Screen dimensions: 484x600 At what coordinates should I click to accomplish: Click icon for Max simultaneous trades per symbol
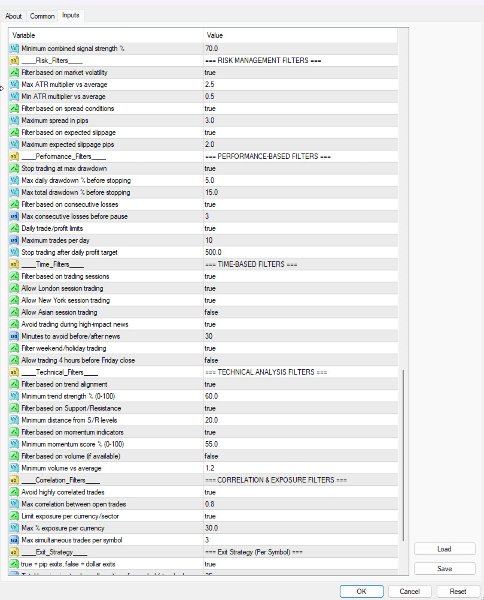tap(14, 540)
